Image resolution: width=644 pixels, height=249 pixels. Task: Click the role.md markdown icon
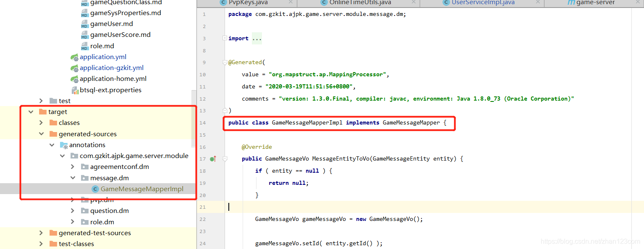[x=85, y=46]
